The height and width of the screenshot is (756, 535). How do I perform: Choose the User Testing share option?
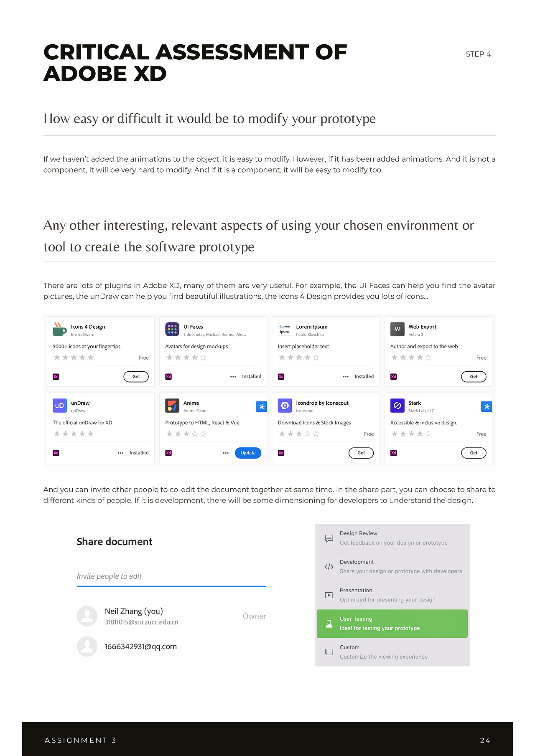[x=392, y=624]
